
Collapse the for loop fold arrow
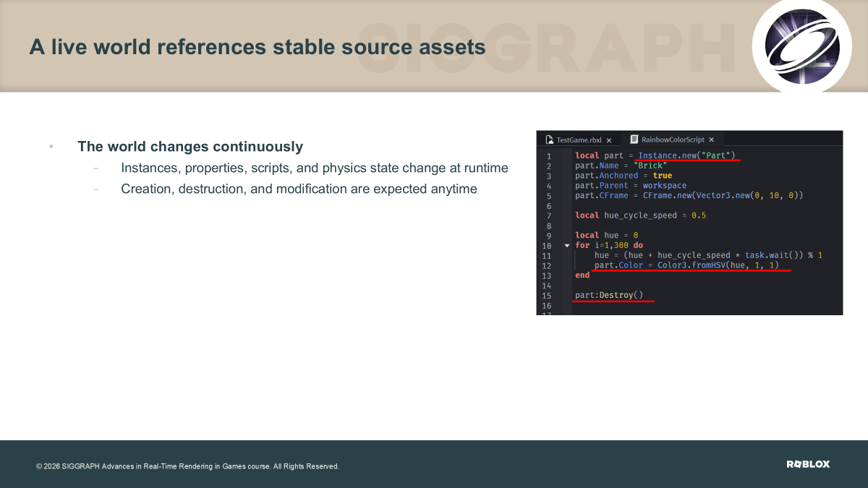pos(566,246)
